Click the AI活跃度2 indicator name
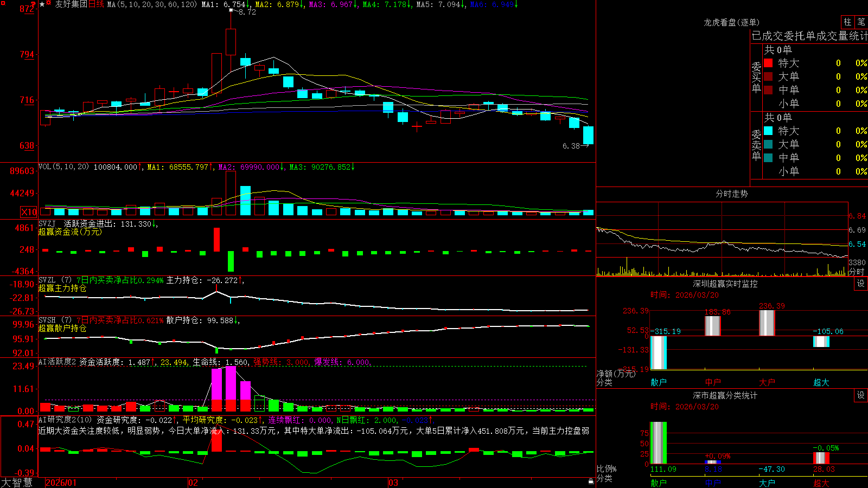Image resolution: width=868 pixels, height=488 pixels. 57,362
